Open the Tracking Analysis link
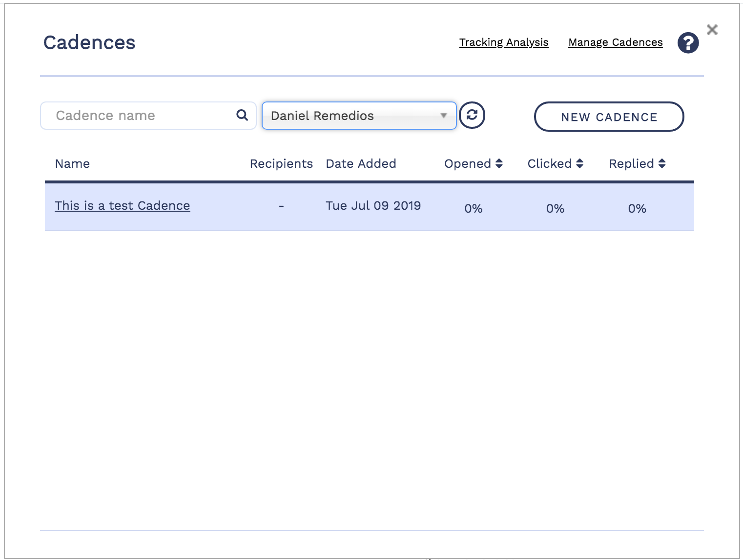 (x=503, y=42)
